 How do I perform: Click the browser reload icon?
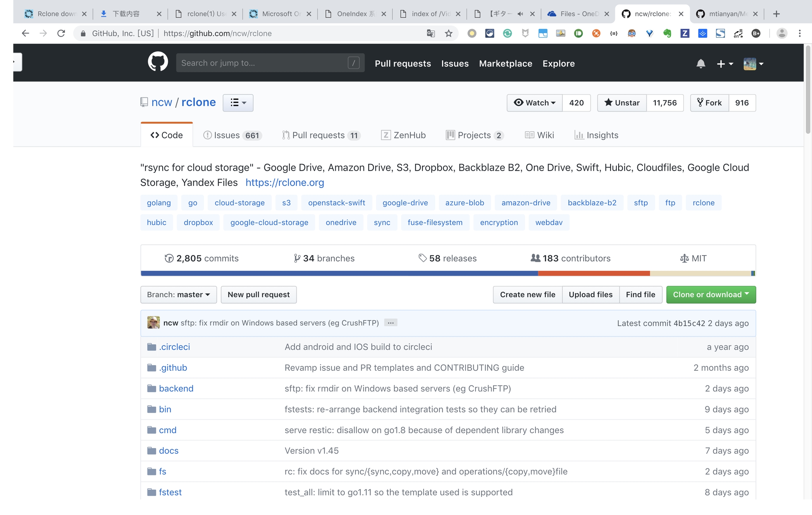tap(61, 34)
